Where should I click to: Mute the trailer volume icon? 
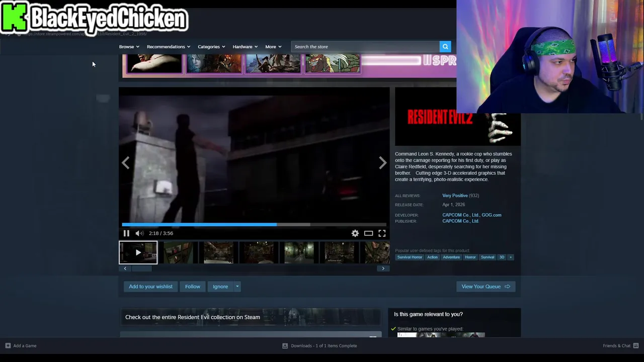click(x=139, y=233)
